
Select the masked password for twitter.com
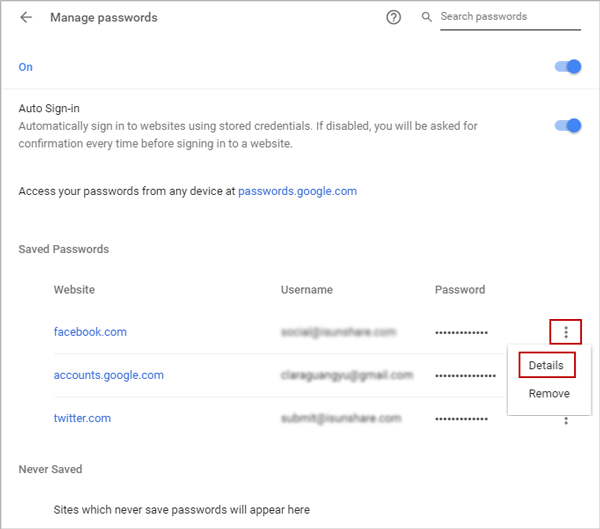tap(461, 419)
